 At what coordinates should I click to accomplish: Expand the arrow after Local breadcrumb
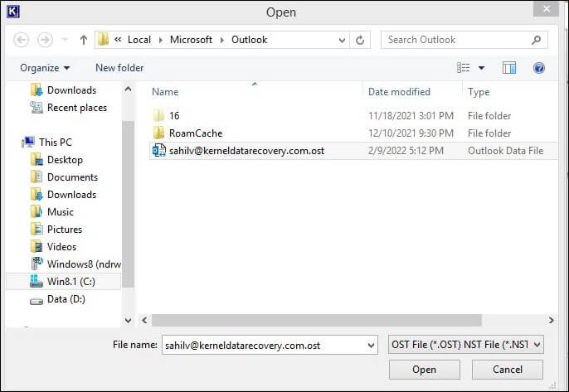pyautogui.click(x=160, y=40)
